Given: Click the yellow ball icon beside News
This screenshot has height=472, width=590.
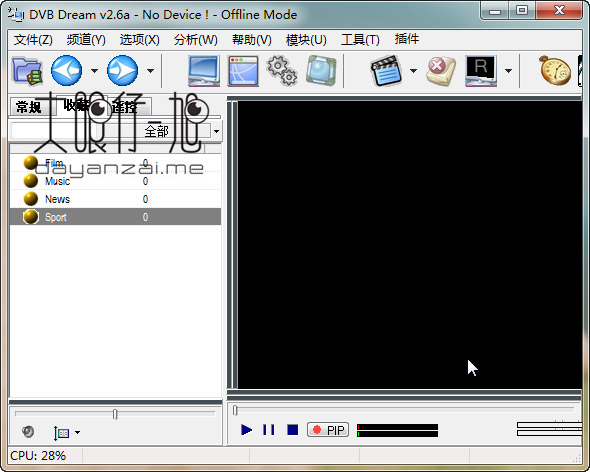Looking at the screenshot, I should (30, 199).
